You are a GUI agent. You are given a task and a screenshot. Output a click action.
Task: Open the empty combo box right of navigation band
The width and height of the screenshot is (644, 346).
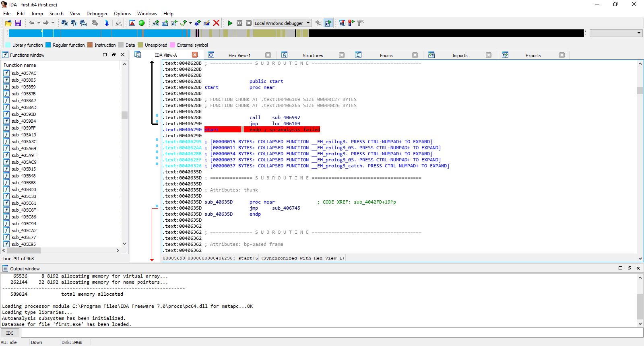(x=616, y=33)
